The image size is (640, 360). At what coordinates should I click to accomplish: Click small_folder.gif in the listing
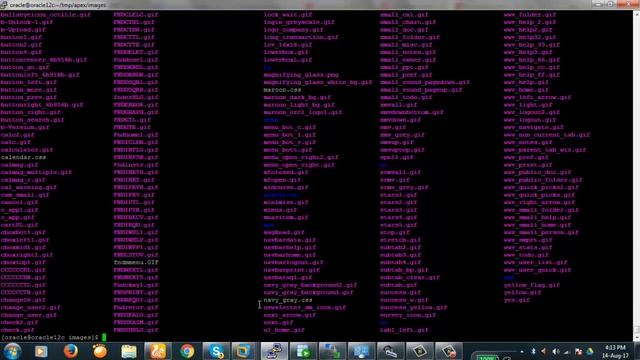[410, 37]
